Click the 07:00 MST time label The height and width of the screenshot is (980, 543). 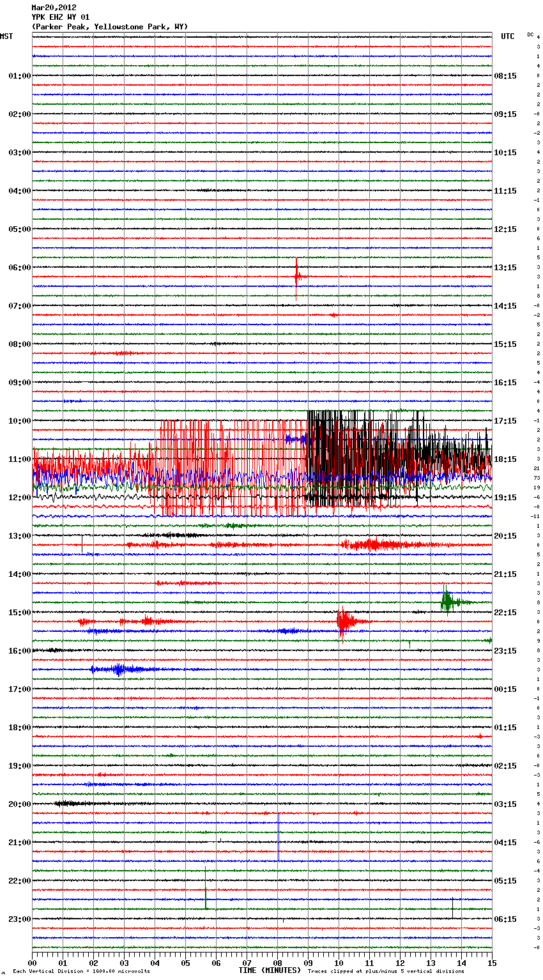20,306
